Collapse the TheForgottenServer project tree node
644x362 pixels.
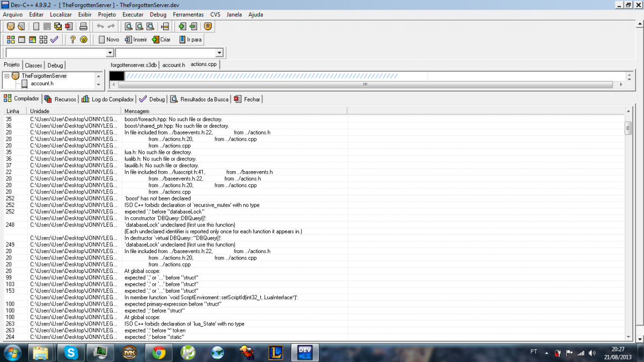(7, 76)
